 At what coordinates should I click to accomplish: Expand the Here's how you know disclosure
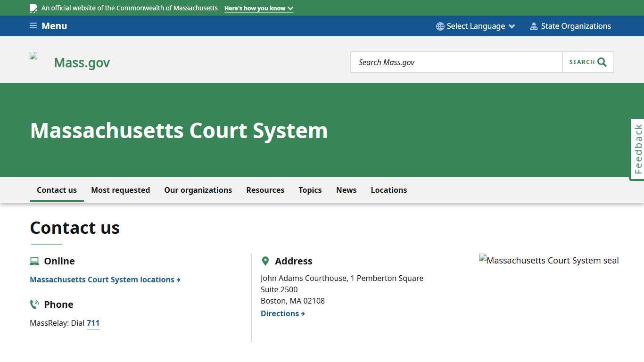point(258,8)
